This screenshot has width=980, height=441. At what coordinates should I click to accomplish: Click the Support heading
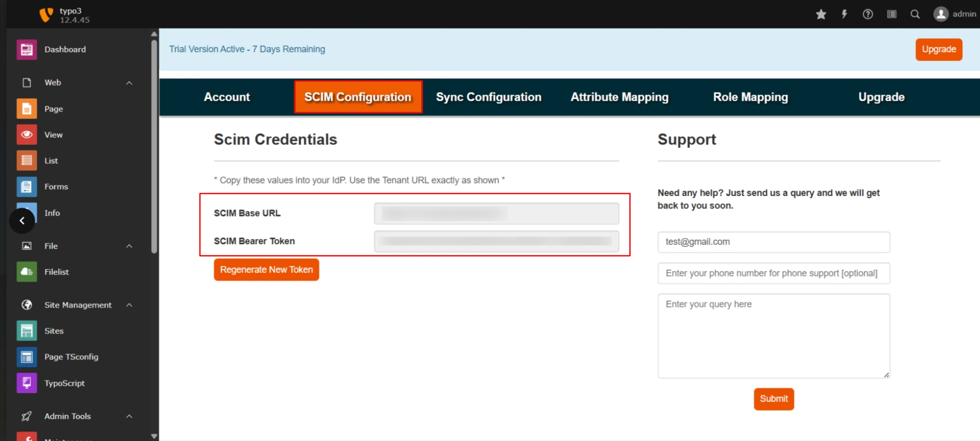687,140
